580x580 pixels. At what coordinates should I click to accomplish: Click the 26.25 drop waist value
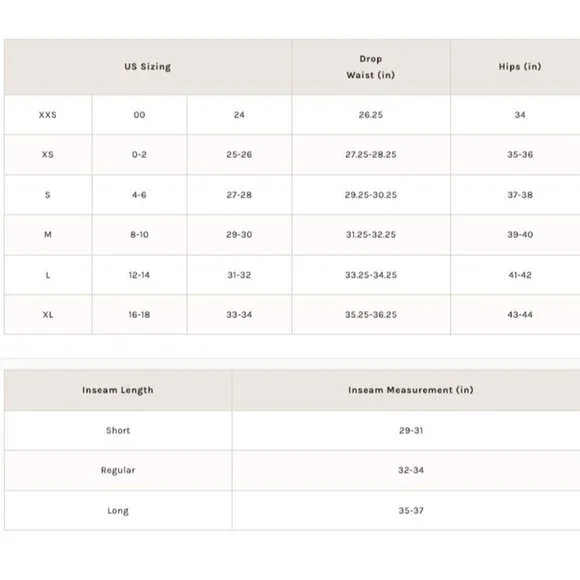point(371,115)
